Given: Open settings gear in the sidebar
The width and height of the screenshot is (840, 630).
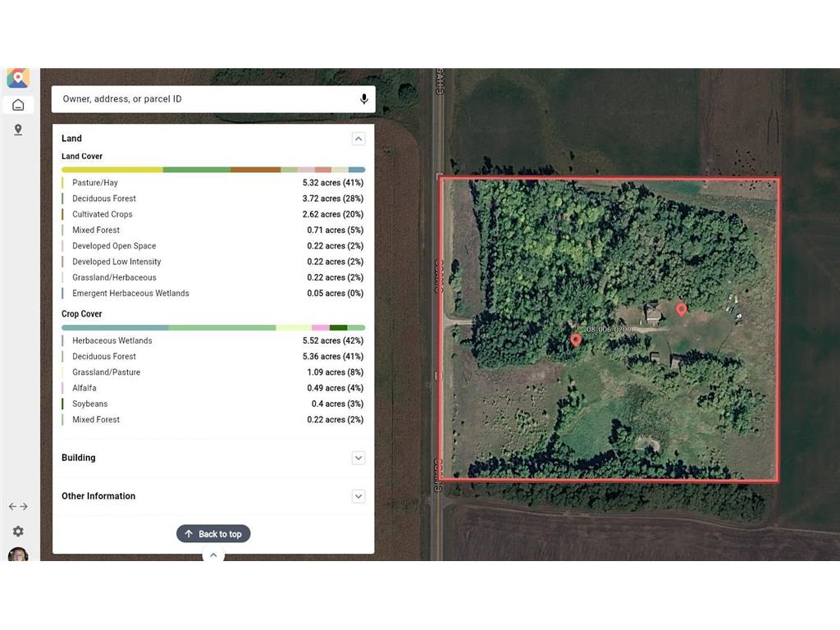Looking at the screenshot, I should [x=18, y=531].
